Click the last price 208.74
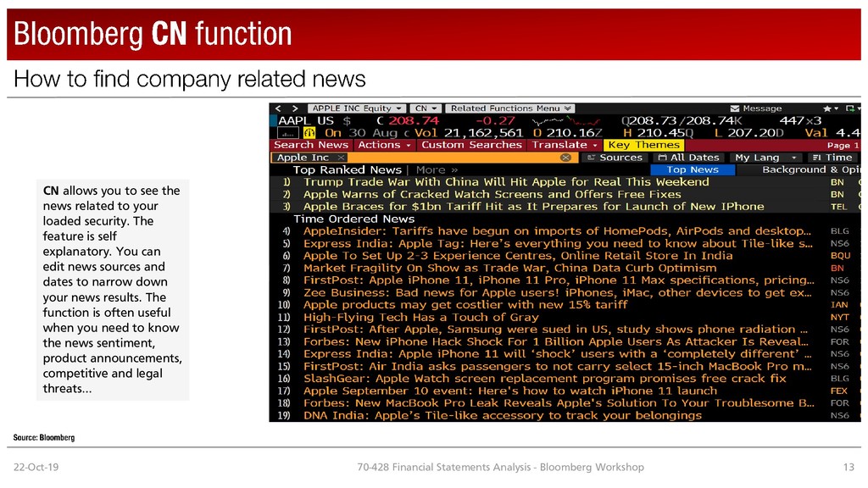 point(414,120)
